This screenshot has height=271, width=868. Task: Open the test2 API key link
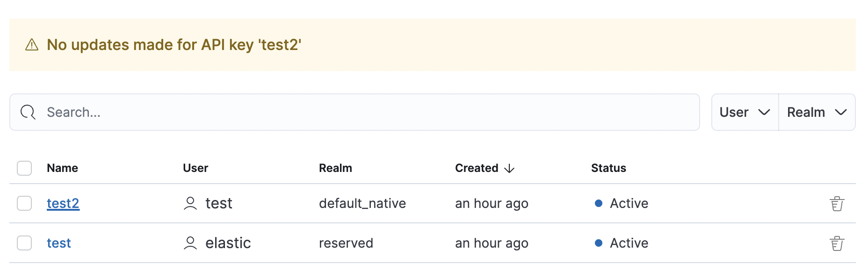click(63, 203)
